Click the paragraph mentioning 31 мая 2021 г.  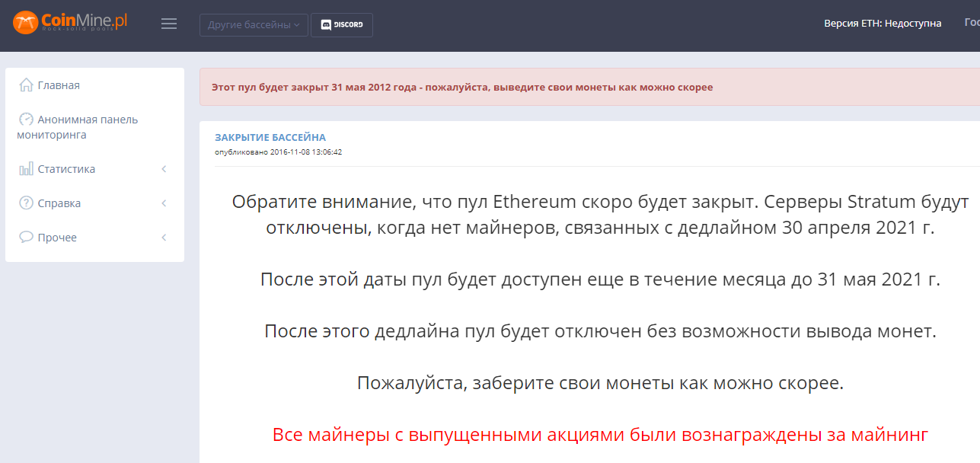tap(600, 279)
